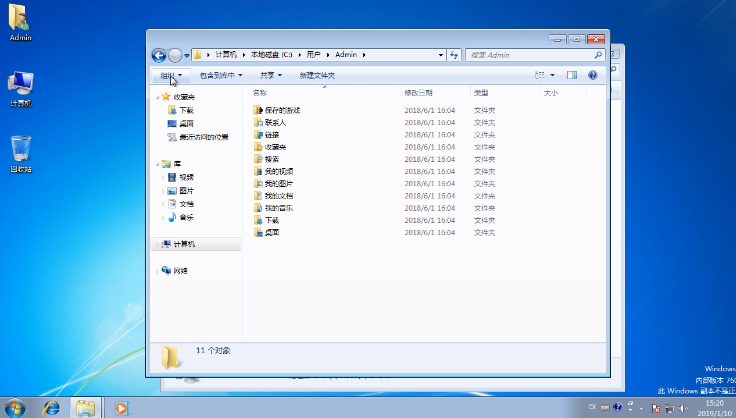Click 网络 (Network) in the navigation pane
The height and width of the screenshot is (418, 736).
coord(180,270)
